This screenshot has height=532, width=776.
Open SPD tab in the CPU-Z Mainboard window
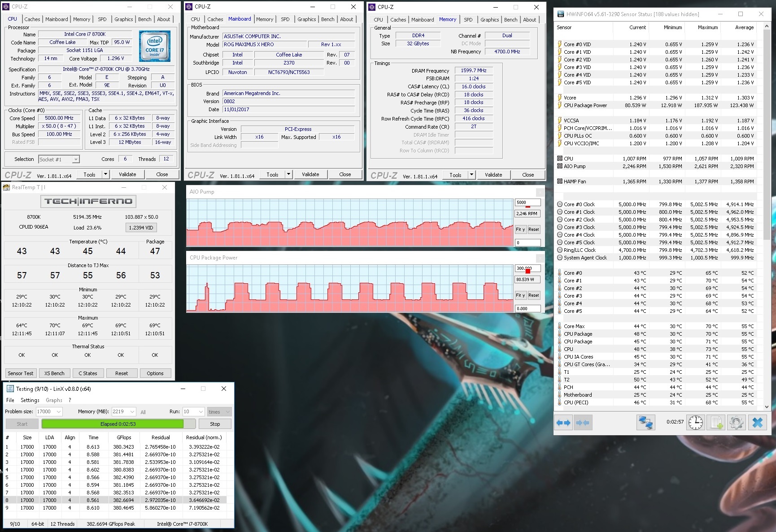click(285, 19)
